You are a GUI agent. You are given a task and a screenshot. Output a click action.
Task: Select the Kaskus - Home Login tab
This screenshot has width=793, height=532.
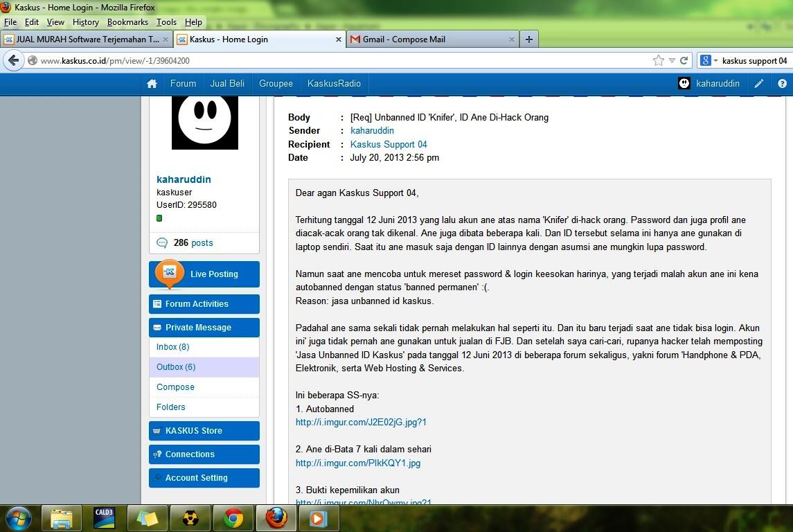(x=260, y=39)
